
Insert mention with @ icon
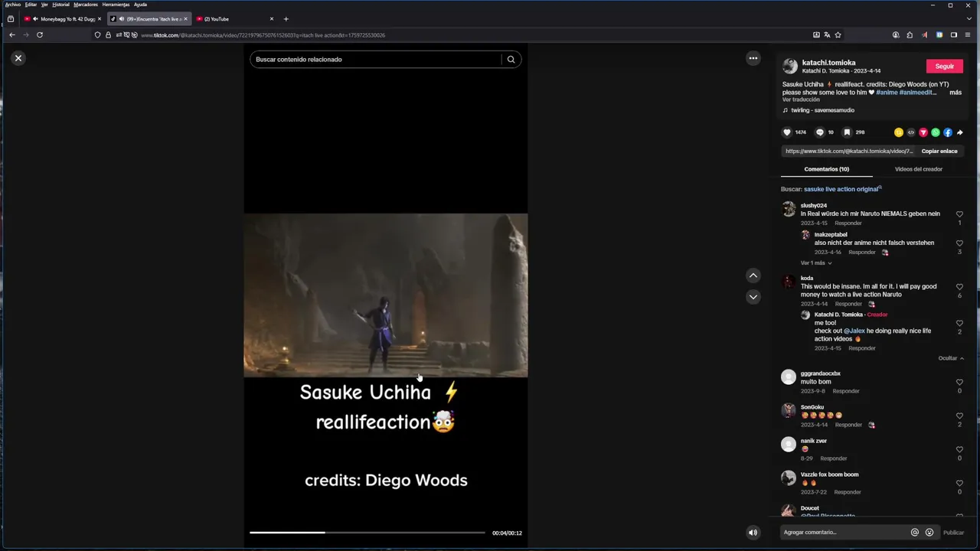915,533
